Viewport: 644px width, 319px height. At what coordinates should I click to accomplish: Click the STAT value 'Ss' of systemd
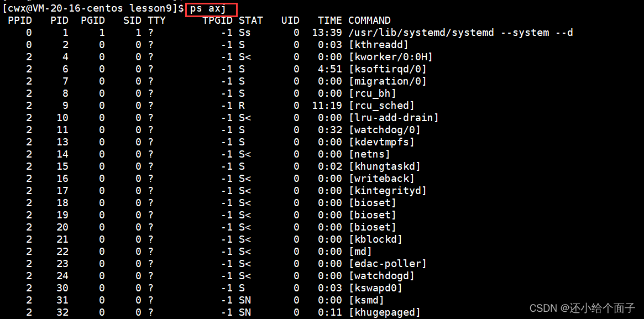245,33
